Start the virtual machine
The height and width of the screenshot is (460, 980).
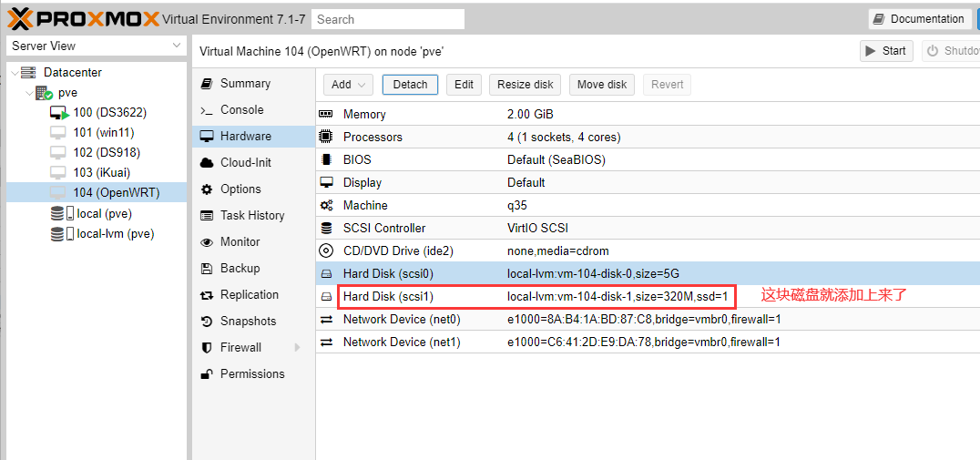click(x=886, y=51)
